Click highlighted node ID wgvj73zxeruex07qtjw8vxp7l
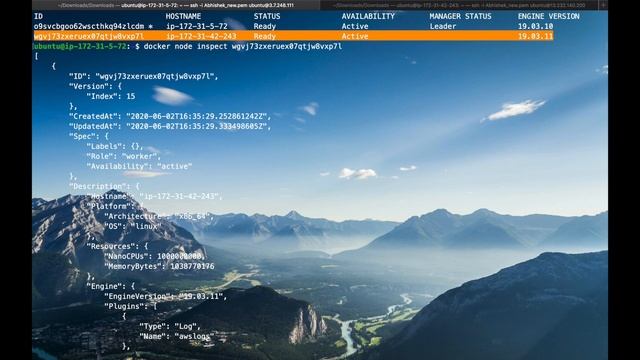This screenshot has width=640, height=360. pos(89,36)
